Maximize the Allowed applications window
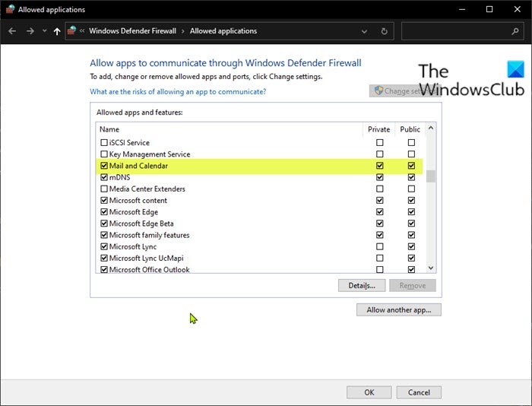The image size is (532, 406). point(489,9)
